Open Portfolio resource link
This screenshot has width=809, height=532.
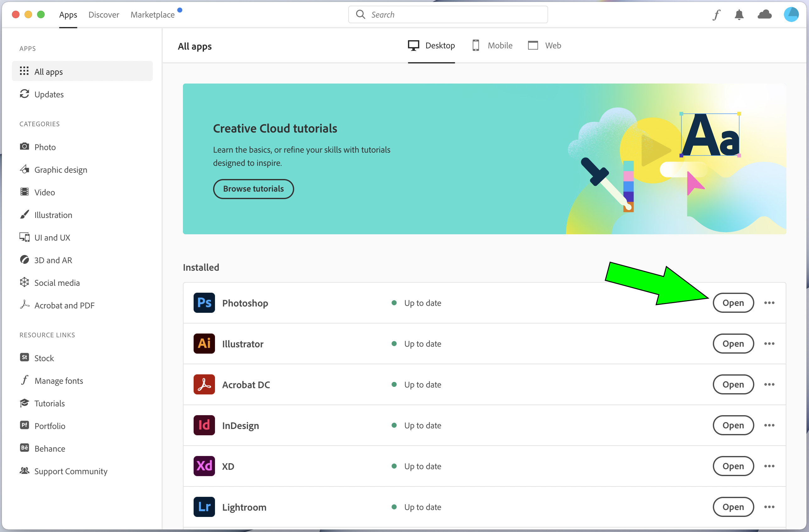coord(42,426)
